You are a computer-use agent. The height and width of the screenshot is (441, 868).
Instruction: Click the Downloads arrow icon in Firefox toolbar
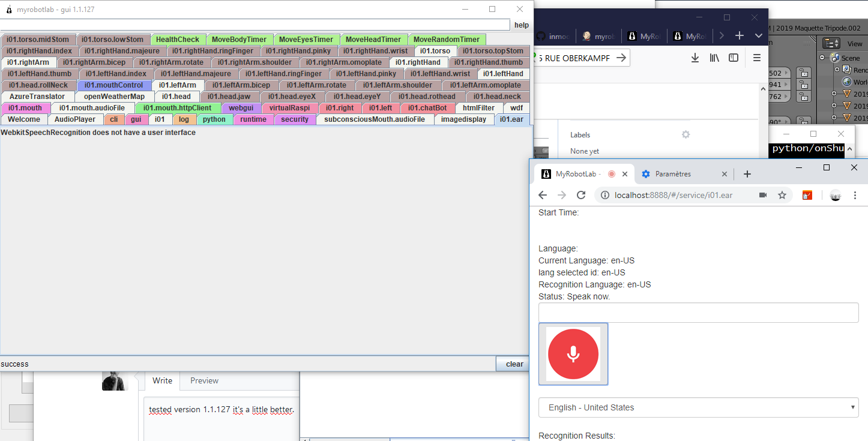[695, 58]
